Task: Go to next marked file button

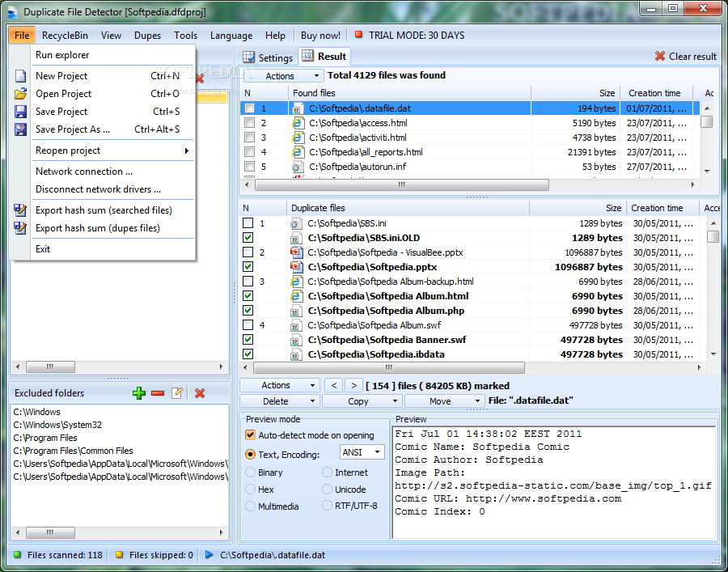Action: point(353,385)
